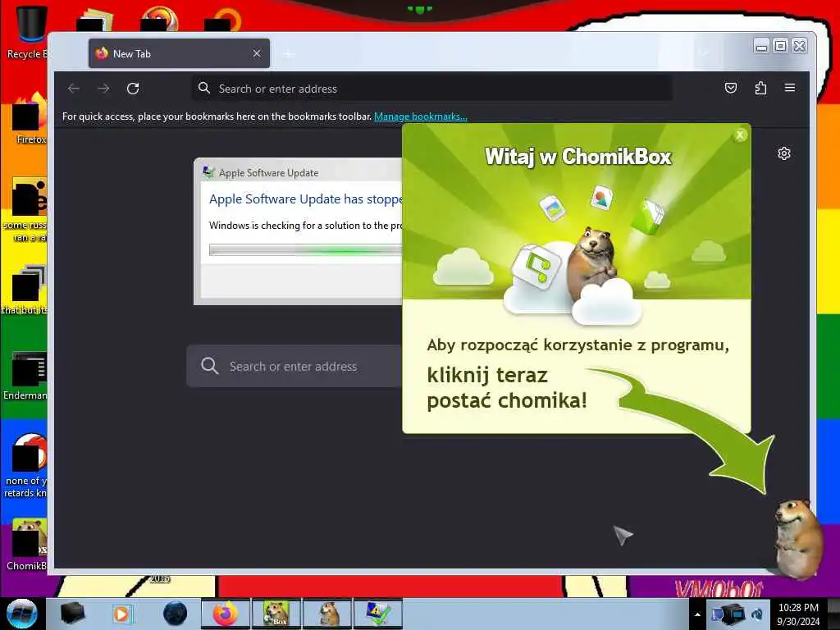Click the 'kliknij teraz postać chomika!' text
This screenshot has width=840, height=630.
pyautogui.click(x=507, y=388)
